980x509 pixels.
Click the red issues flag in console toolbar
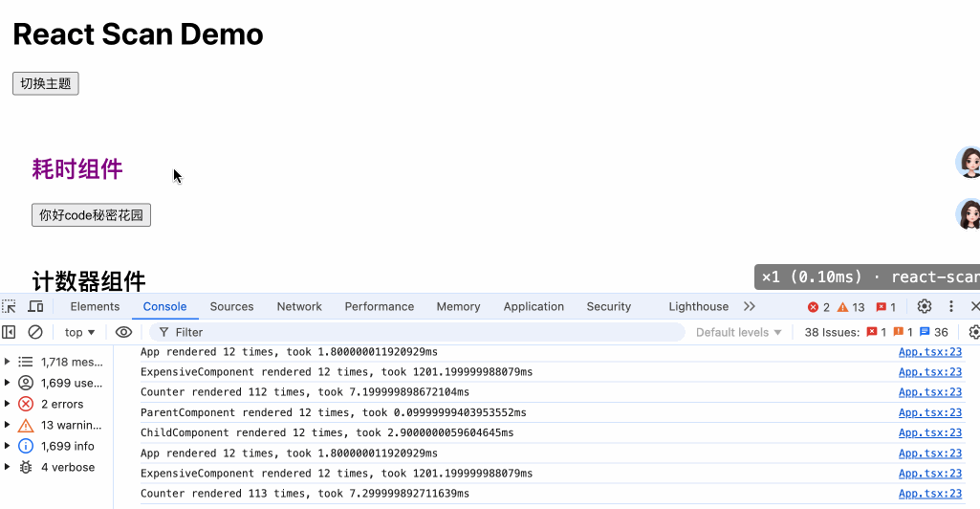click(x=872, y=332)
